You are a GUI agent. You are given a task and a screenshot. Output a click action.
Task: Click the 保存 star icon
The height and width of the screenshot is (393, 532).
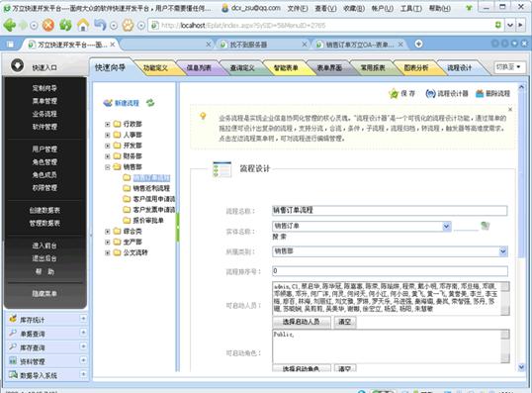[x=394, y=93]
